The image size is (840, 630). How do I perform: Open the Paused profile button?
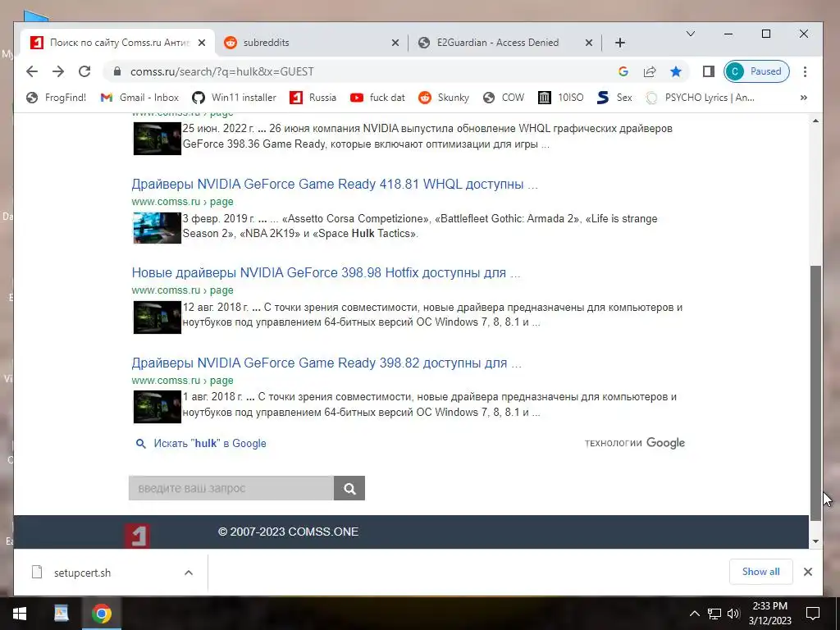[x=756, y=71]
